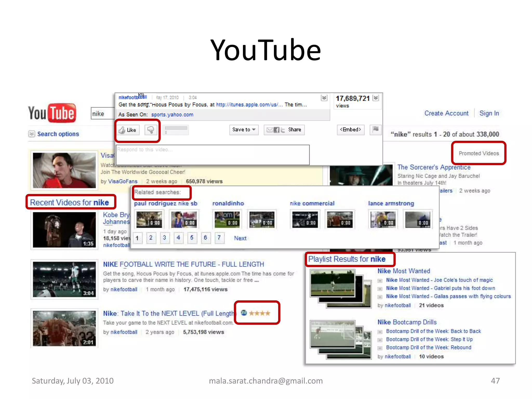This screenshot has height=399, width=532.
Task: Click the Sign In link
Action: pyautogui.click(x=489, y=113)
